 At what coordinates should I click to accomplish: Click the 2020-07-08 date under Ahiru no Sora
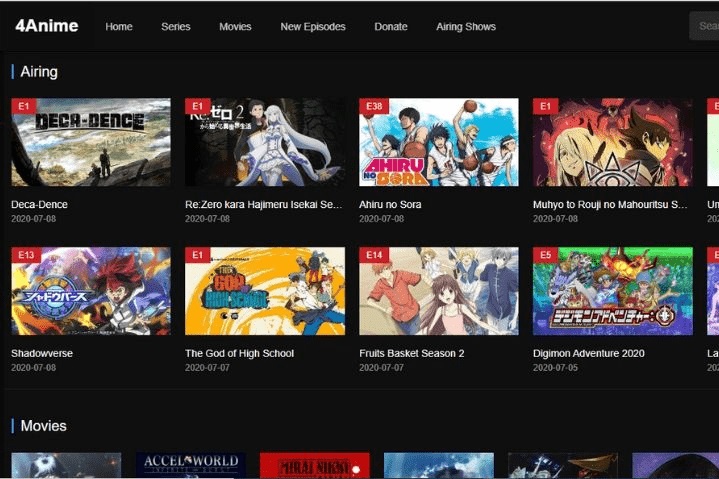pos(382,219)
